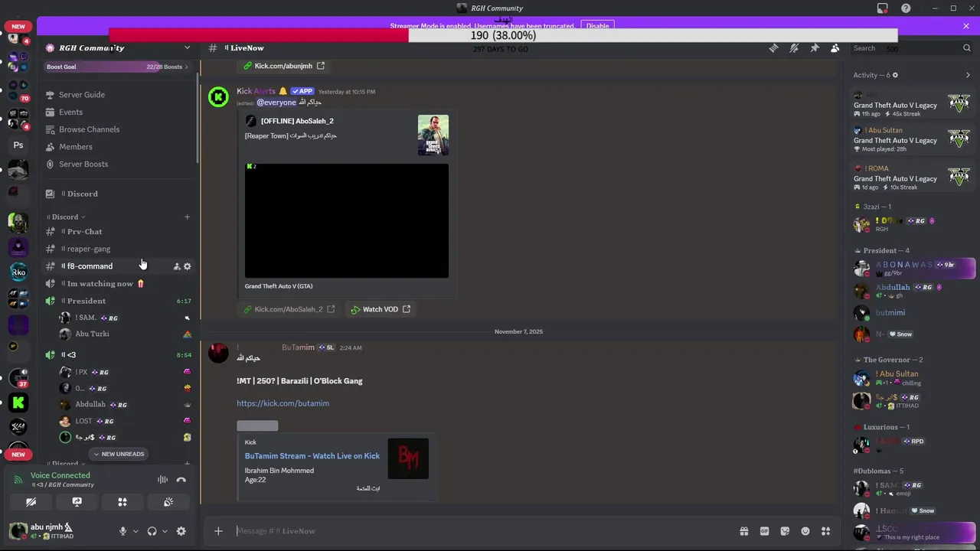Open Server Boosts
The height and width of the screenshot is (551, 980).
pos(118,164)
